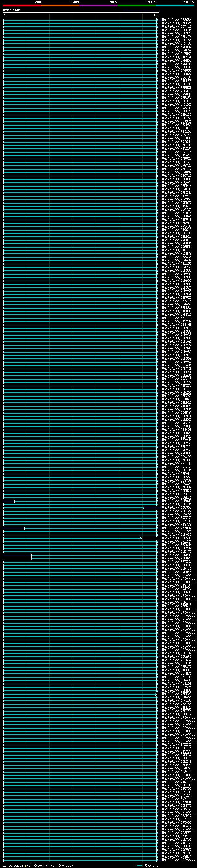Open hit UniRef100_Q6PTJ1
The image size is (197, 868).
[x=177, y=568]
